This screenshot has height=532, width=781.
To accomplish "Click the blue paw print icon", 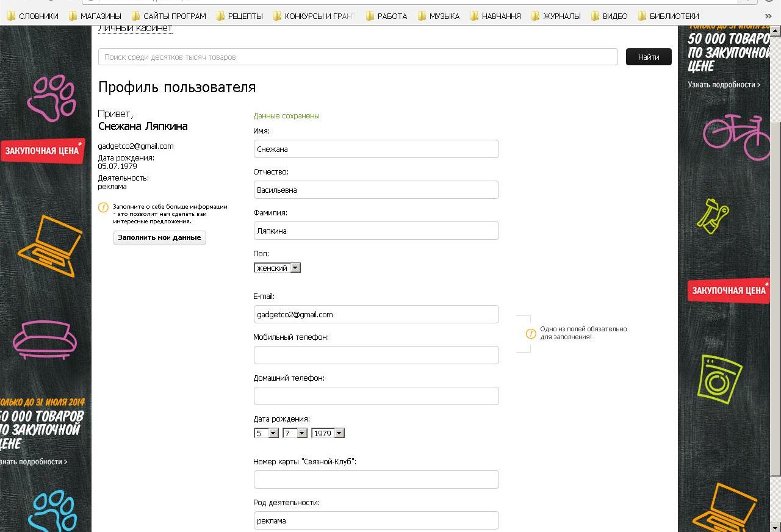I will [54, 511].
